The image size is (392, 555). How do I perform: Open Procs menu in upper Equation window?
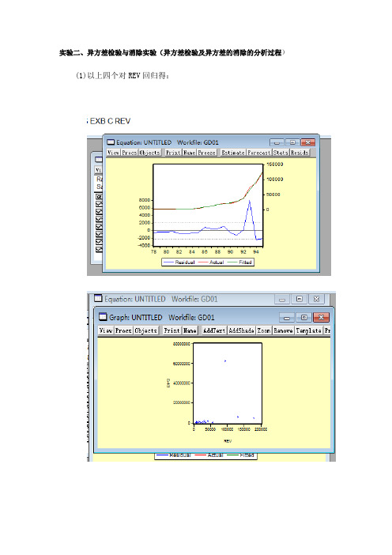130,153
